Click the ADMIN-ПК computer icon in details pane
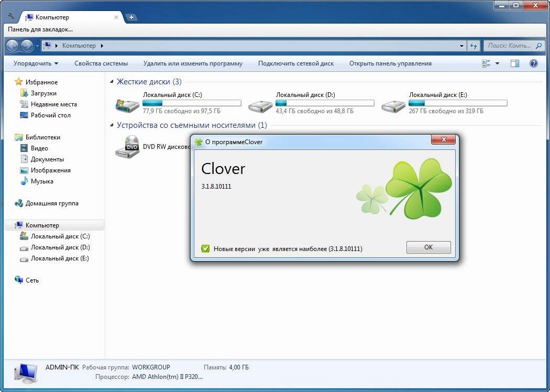The width and height of the screenshot is (550, 392). coord(26,373)
